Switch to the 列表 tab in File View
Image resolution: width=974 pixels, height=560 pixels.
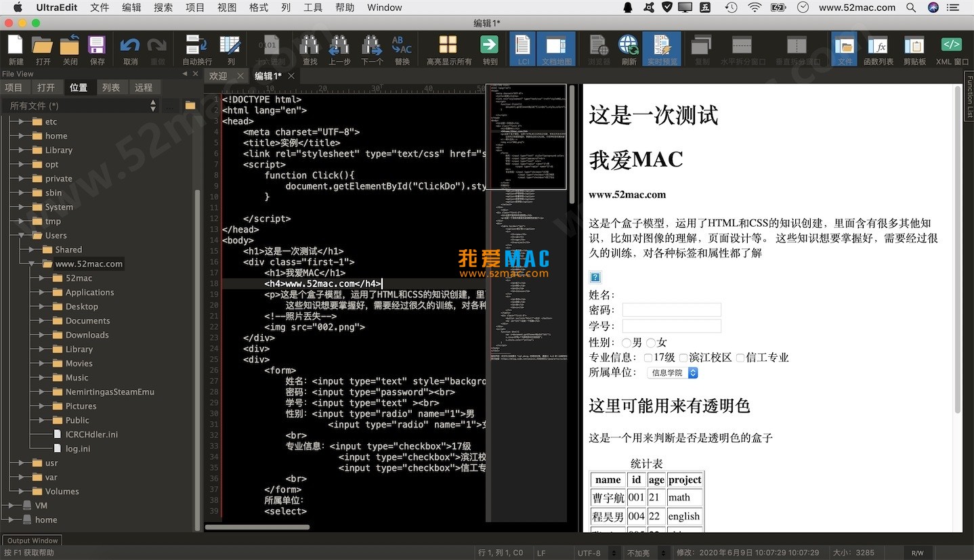(111, 87)
